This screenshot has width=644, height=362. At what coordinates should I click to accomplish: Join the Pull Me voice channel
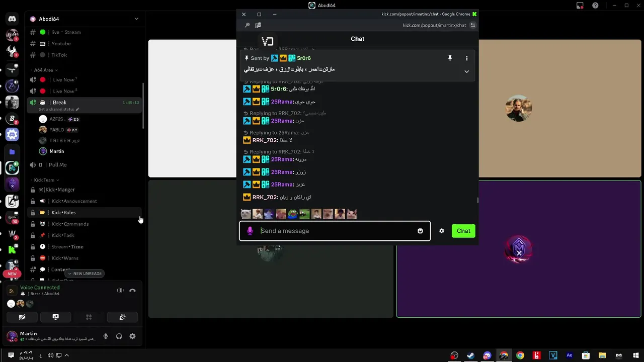84,165
